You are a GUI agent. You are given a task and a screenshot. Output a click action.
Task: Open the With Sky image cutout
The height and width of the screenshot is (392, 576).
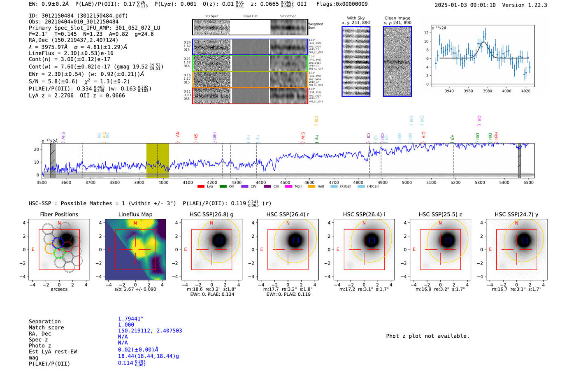pyautogui.click(x=356, y=61)
